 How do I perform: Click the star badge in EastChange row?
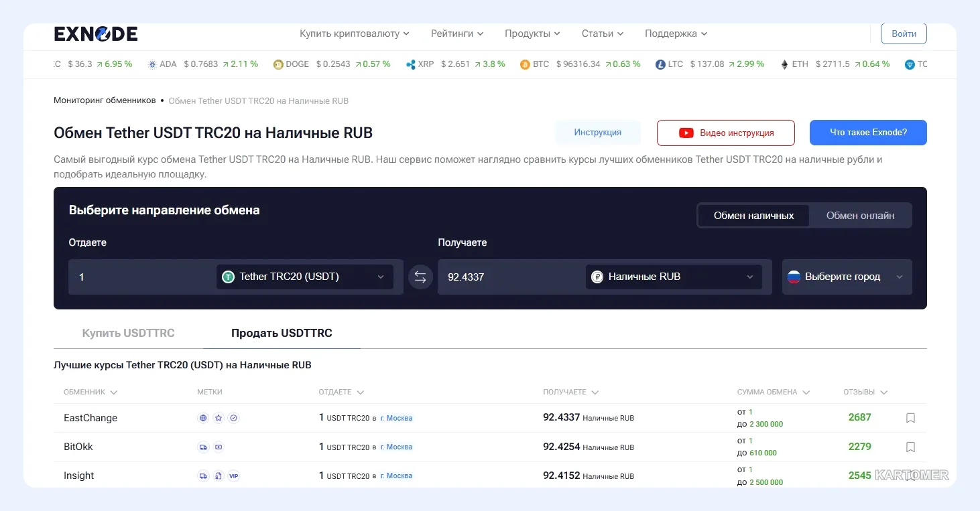pos(219,418)
